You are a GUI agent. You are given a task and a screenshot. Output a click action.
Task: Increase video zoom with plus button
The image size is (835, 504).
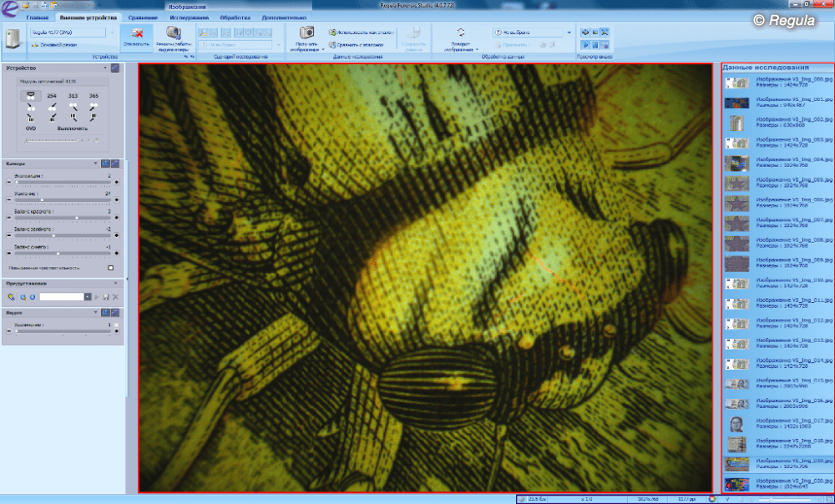117,331
